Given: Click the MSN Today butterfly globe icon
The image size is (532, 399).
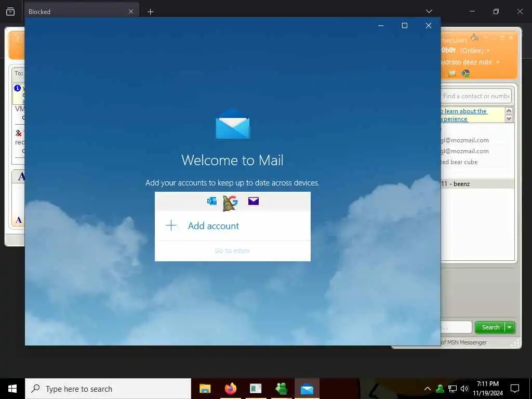Looking at the screenshot, I should point(465,73).
